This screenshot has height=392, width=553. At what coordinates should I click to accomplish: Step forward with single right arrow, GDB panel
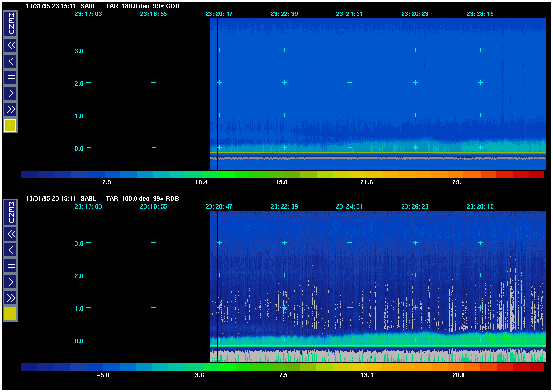coord(11,93)
